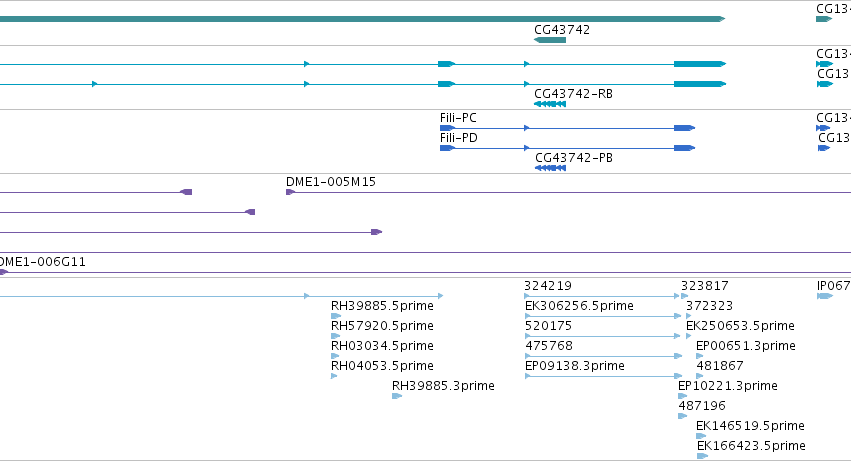Click the EK146519.5prime arrow glyph
The image size is (851, 461).
pyautogui.click(x=701, y=436)
